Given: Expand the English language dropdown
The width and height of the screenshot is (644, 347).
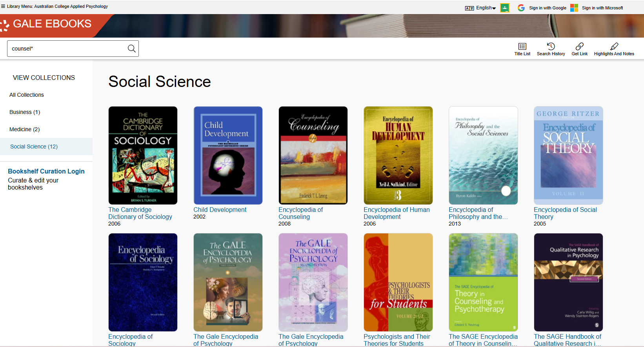Looking at the screenshot, I should (x=486, y=8).
